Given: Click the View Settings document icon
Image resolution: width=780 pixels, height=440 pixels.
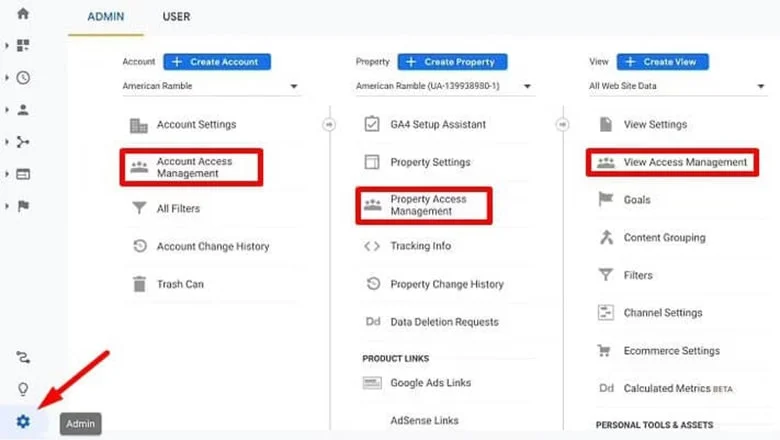Looking at the screenshot, I should pyautogui.click(x=605, y=124).
